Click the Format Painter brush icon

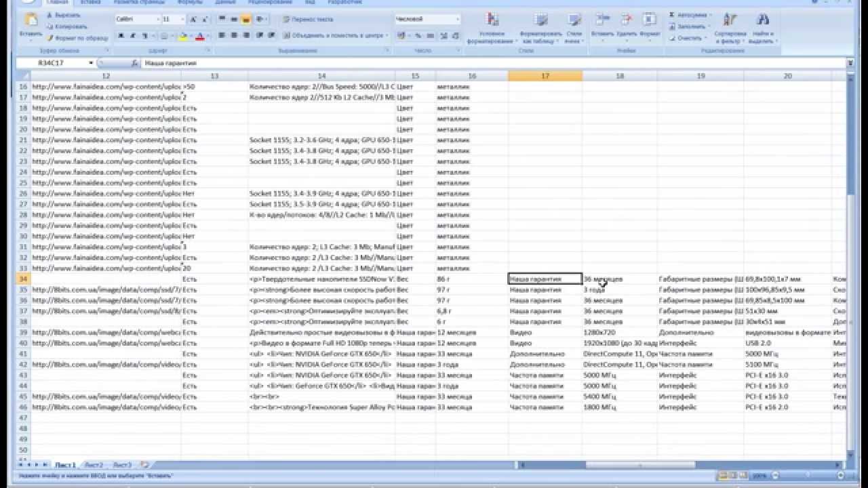[x=50, y=39]
